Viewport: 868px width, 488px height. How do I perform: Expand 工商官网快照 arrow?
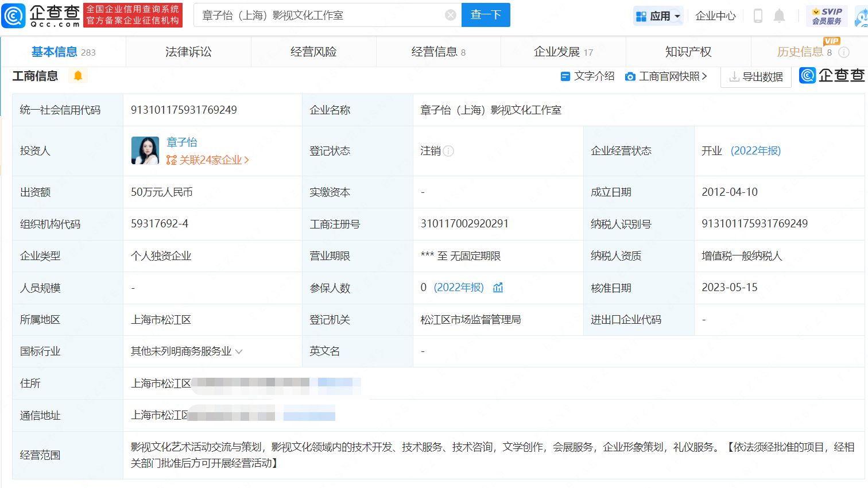tap(704, 76)
